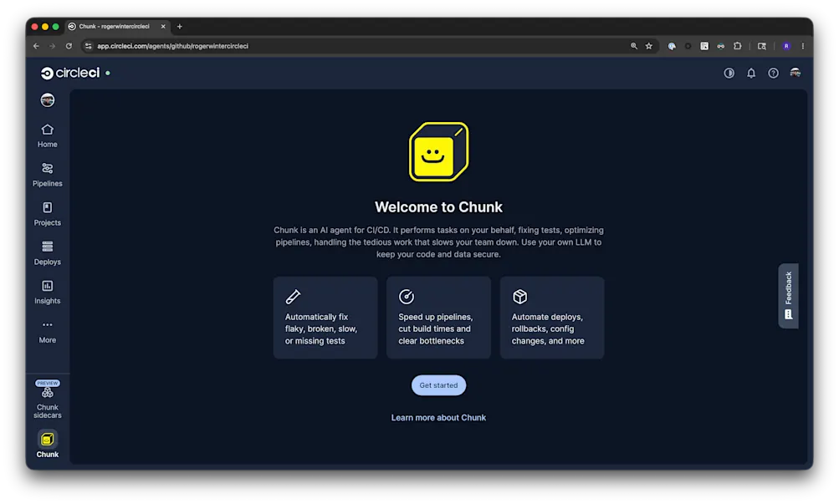Click the browser back arrow
The image size is (839, 504).
36,46
